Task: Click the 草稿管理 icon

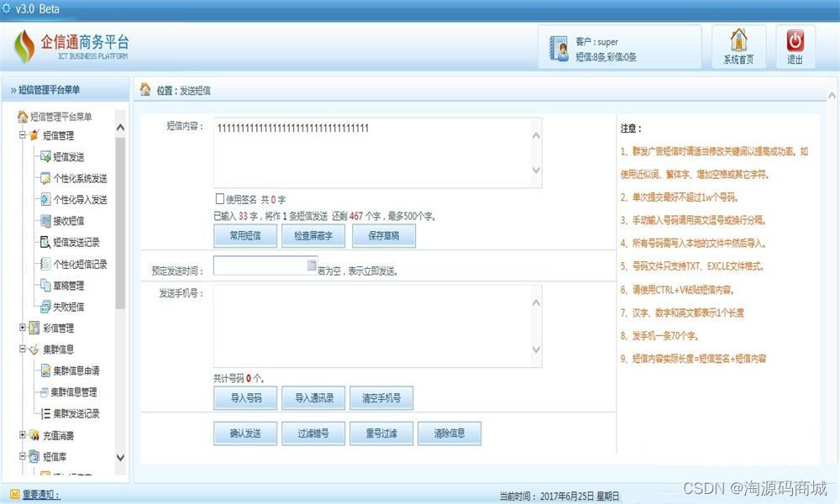Action: tap(45, 286)
